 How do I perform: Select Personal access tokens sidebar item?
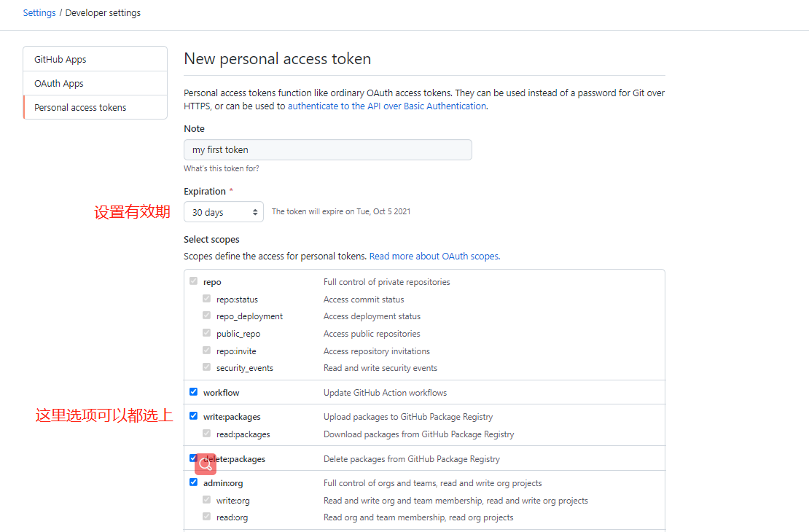click(x=95, y=107)
